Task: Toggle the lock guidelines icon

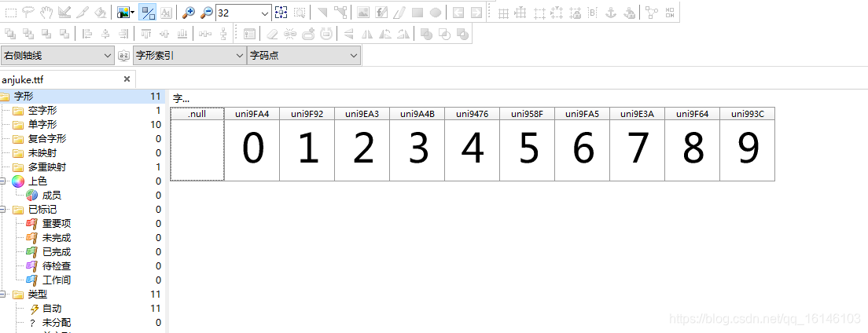Action: pos(576,13)
